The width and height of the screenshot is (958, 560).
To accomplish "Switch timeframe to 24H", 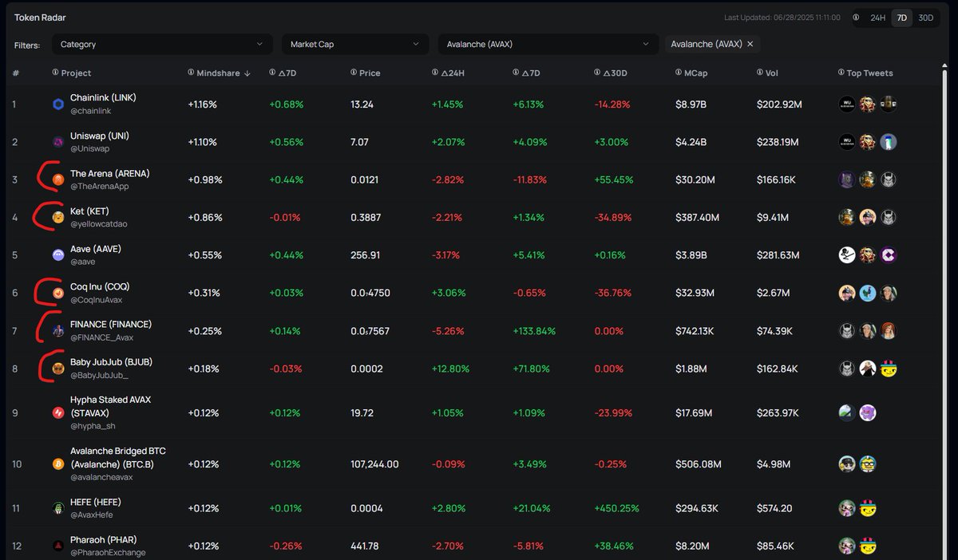I will tap(878, 18).
